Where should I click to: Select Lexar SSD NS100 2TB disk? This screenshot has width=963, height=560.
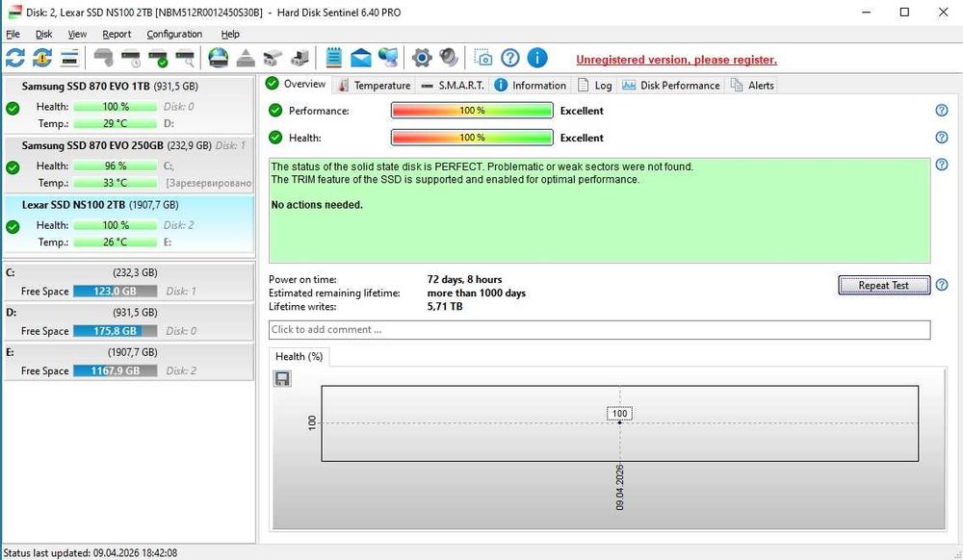[129, 224]
